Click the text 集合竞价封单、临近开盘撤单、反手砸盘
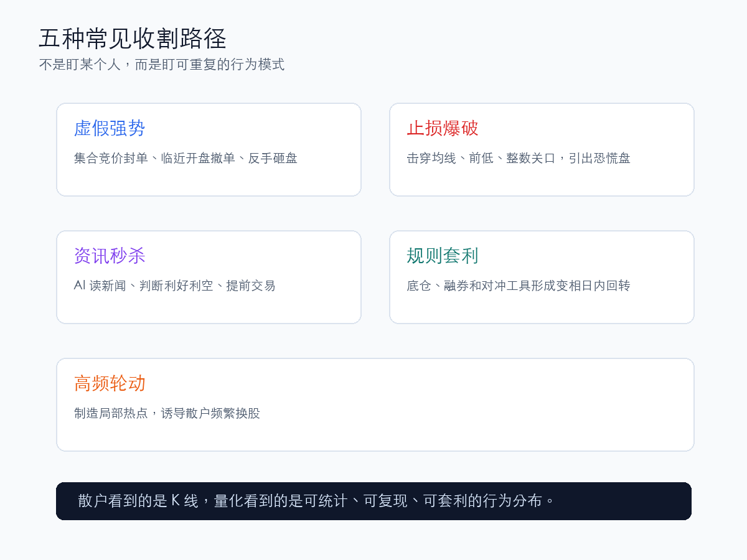Image resolution: width=747 pixels, height=560 pixels. (x=186, y=158)
